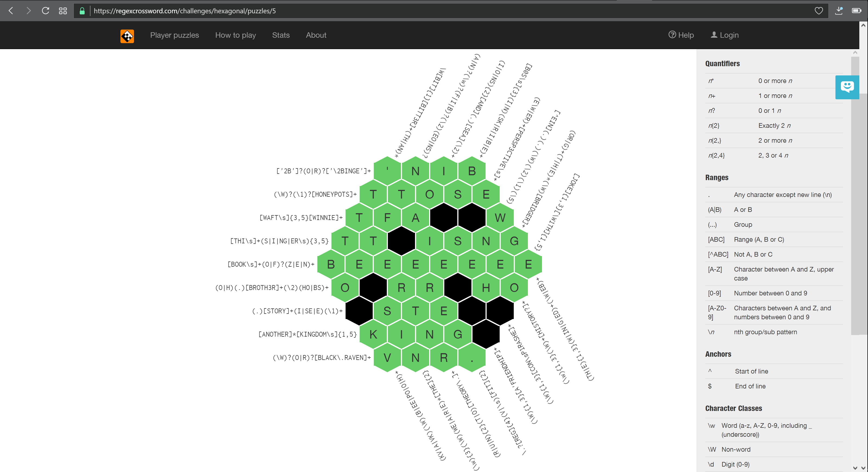Click the Anchors heading

click(x=718, y=354)
